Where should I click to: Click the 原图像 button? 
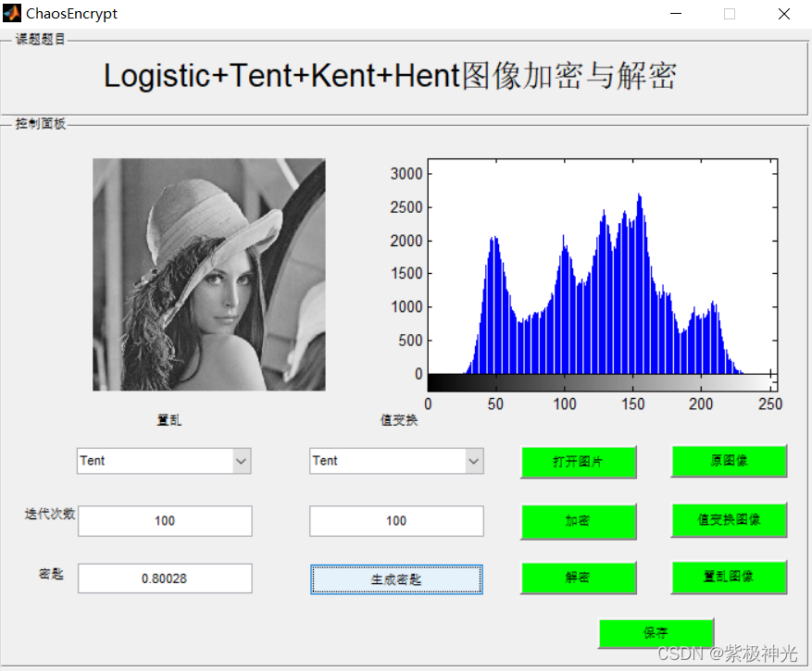pyautogui.click(x=729, y=460)
